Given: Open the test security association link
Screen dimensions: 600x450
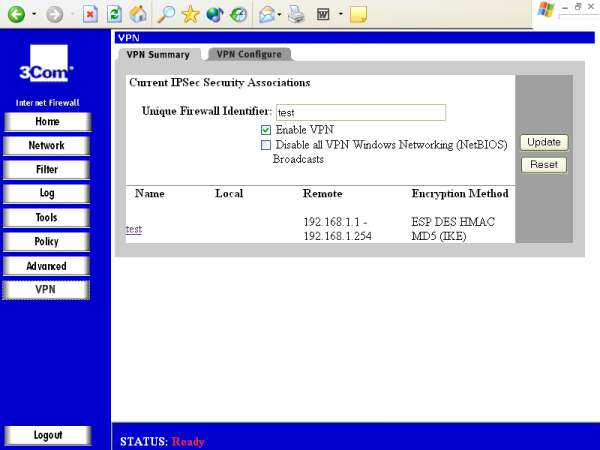Looking at the screenshot, I should [x=134, y=229].
